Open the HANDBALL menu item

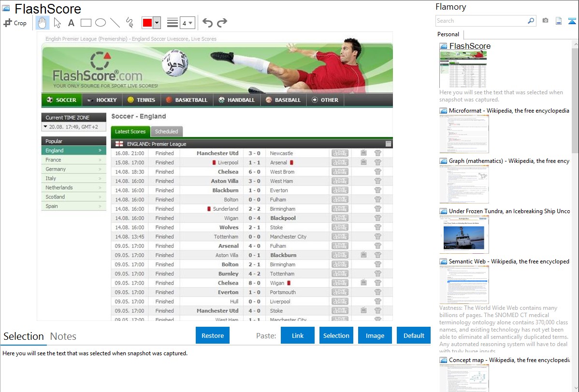coord(237,100)
